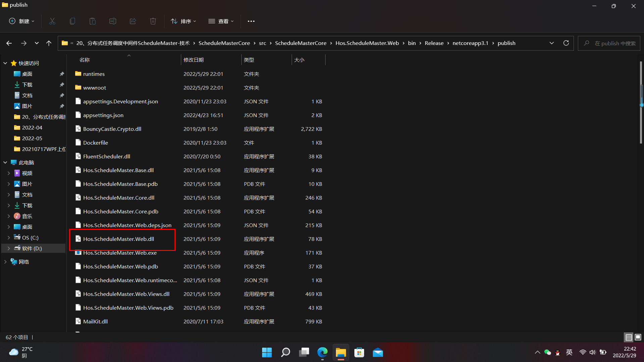The image size is (644, 362).
Task: Sort by 名称 Name column header
Action: pos(129,60)
